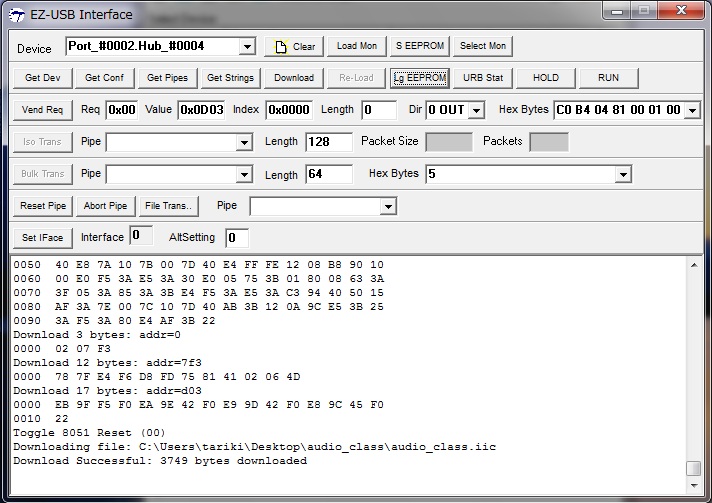Click the Req field showing 0x00

tap(122, 110)
